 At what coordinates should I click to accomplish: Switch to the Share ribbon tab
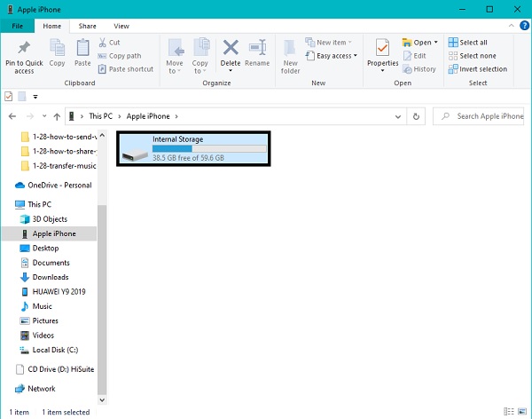(87, 26)
